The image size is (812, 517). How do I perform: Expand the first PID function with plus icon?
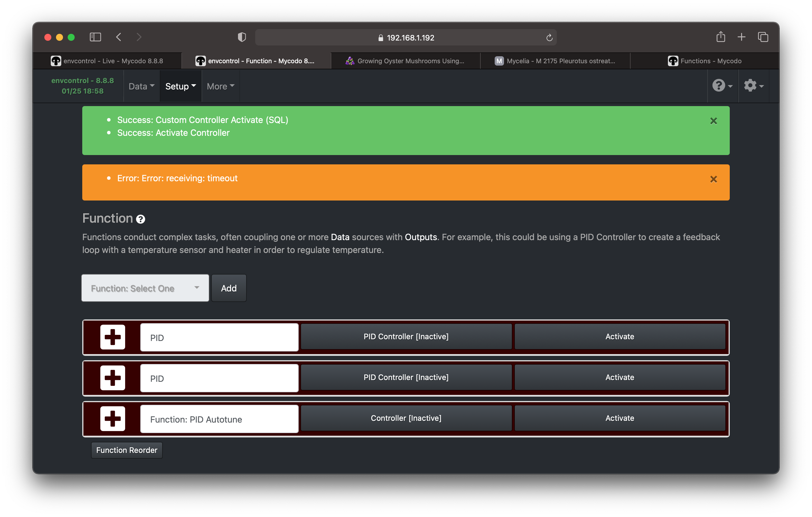click(113, 337)
